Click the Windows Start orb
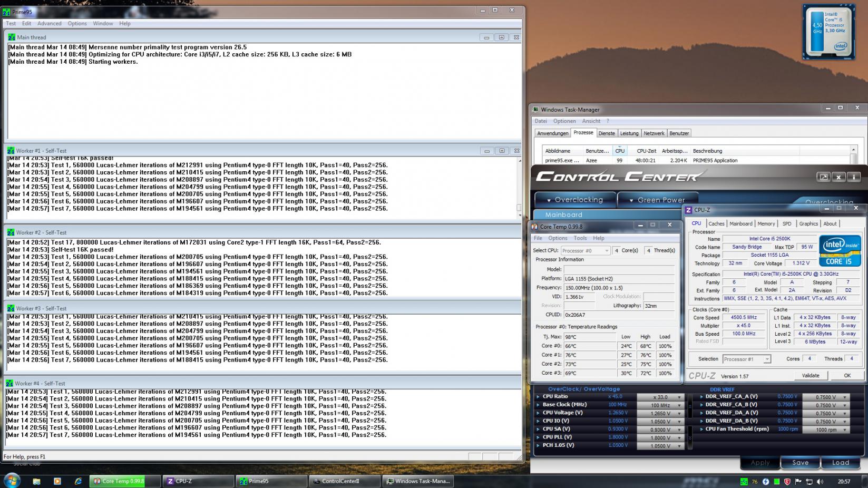This screenshot has width=868, height=488. click(x=12, y=481)
